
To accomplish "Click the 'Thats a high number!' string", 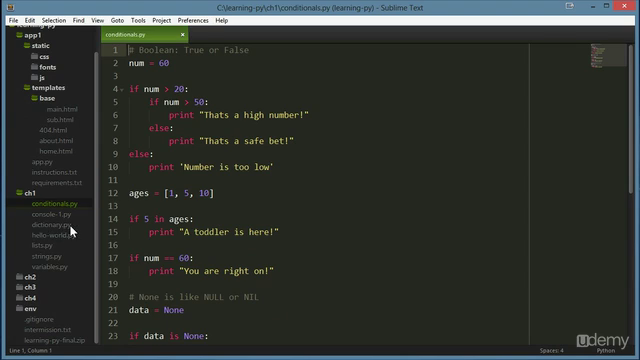I will click(254, 115).
